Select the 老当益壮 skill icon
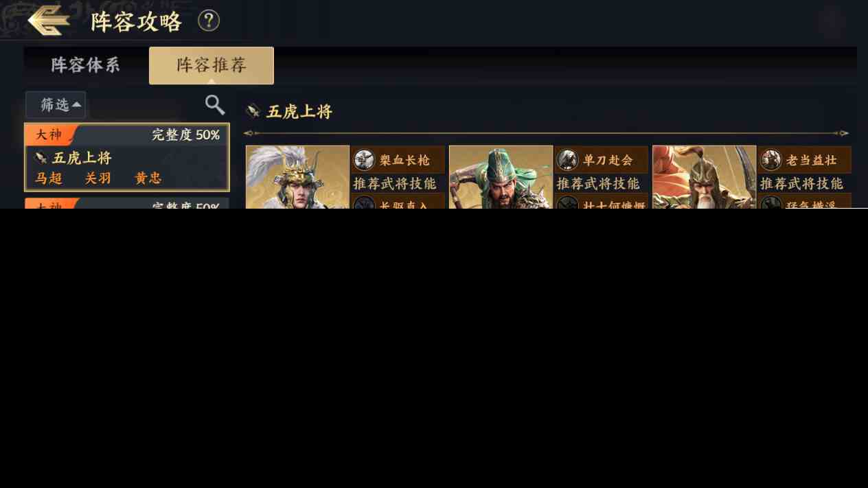Screen dimensions: 868x488 tap(770, 160)
